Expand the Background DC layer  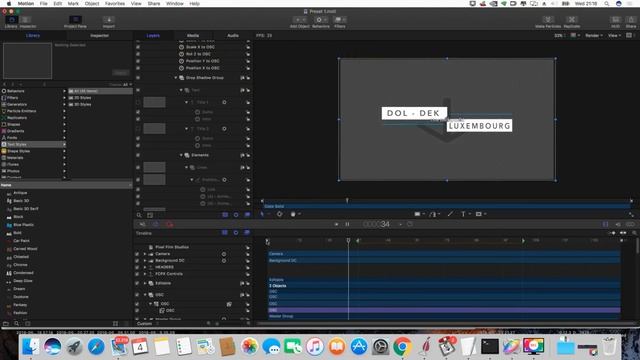click(145, 260)
